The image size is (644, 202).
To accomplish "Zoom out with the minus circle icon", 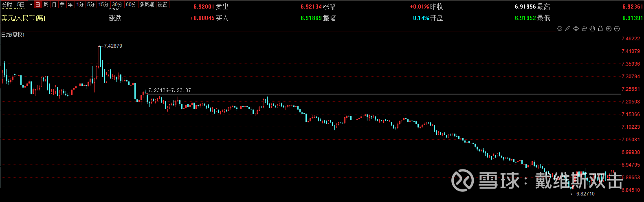I will pos(617,29).
